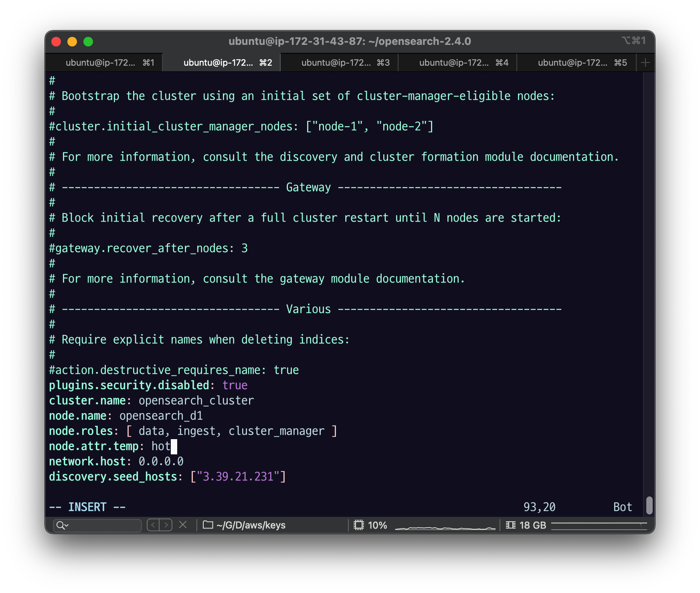Click the CPU chip icon in status bar
Screen dimensions: 700x593
tap(359, 525)
